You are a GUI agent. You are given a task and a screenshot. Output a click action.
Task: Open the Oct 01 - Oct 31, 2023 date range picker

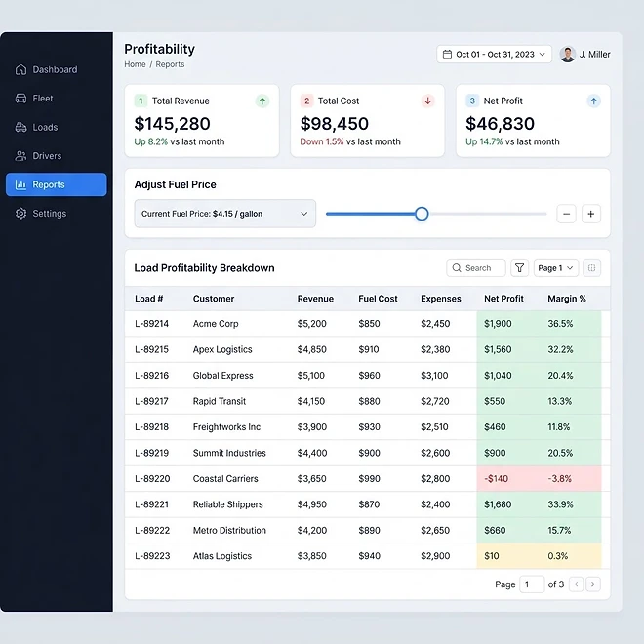(x=494, y=55)
